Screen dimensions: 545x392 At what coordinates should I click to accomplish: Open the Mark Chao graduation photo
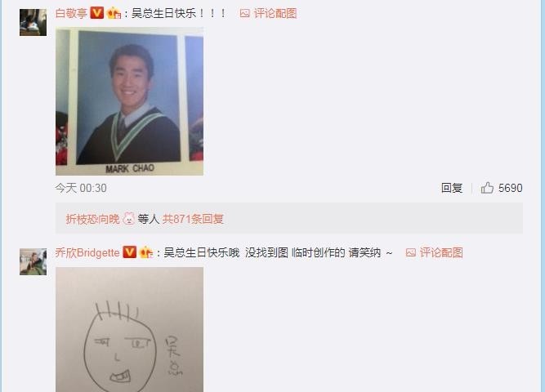129,101
